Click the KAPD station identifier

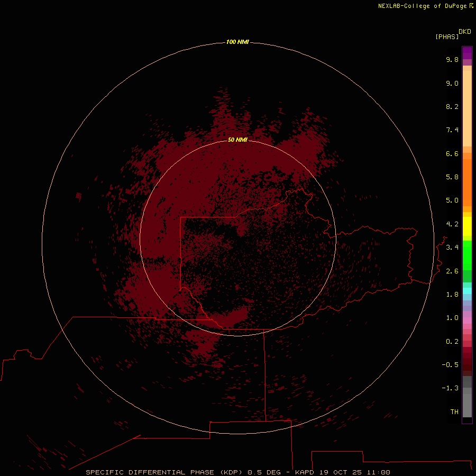click(x=305, y=472)
